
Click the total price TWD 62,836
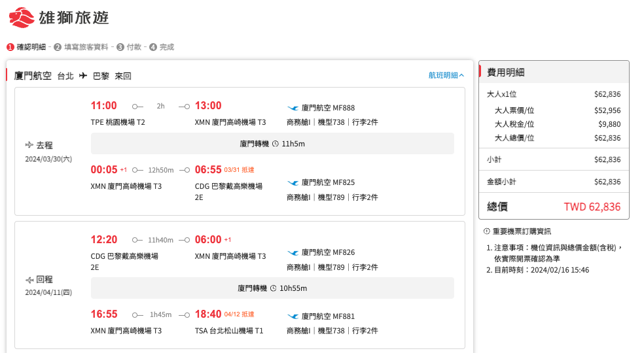pyautogui.click(x=592, y=207)
